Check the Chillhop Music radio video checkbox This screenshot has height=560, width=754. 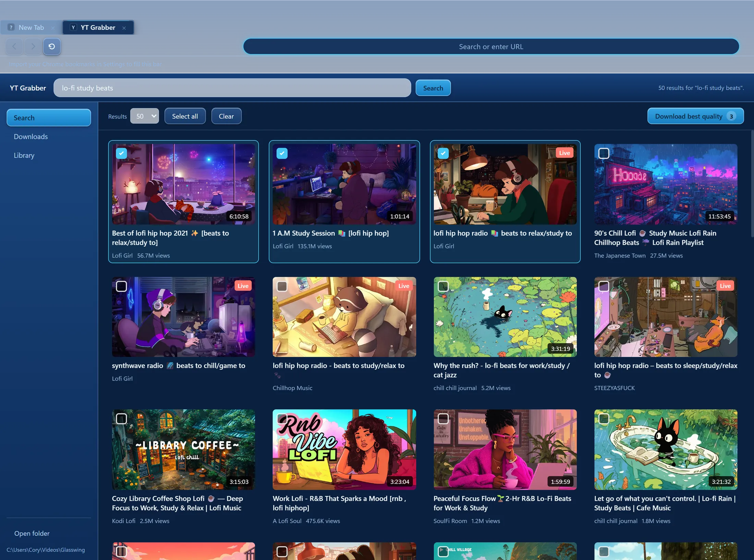(x=282, y=286)
